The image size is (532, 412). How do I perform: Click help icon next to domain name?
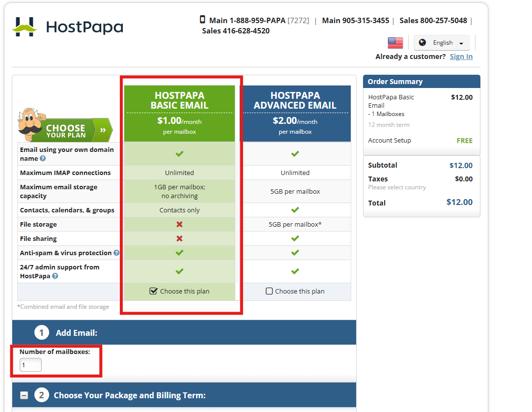(43, 158)
